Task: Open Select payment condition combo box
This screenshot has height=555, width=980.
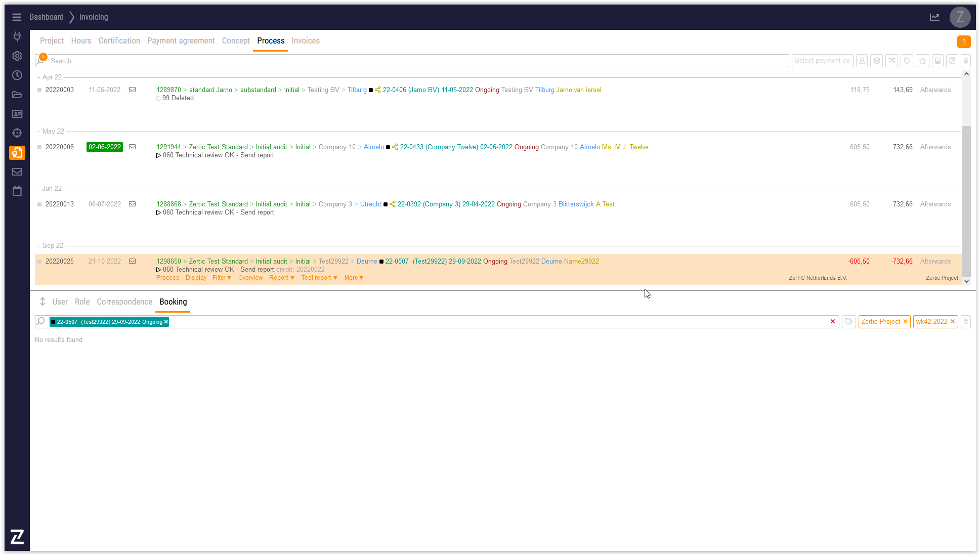Action: pos(822,61)
